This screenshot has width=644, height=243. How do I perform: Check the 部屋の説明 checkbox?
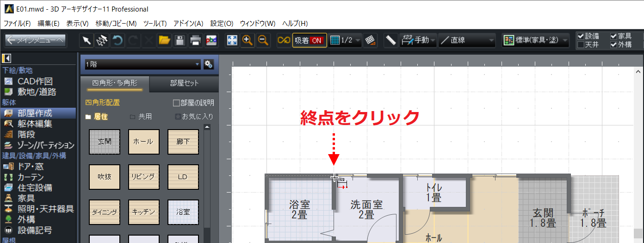(176, 103)
